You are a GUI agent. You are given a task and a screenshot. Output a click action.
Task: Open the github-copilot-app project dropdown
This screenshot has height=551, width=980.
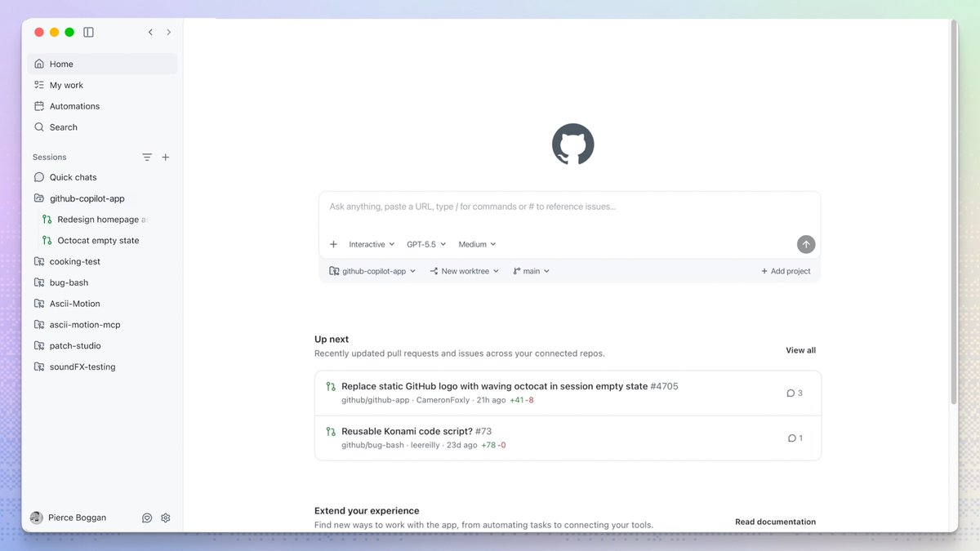coord(372,271)
